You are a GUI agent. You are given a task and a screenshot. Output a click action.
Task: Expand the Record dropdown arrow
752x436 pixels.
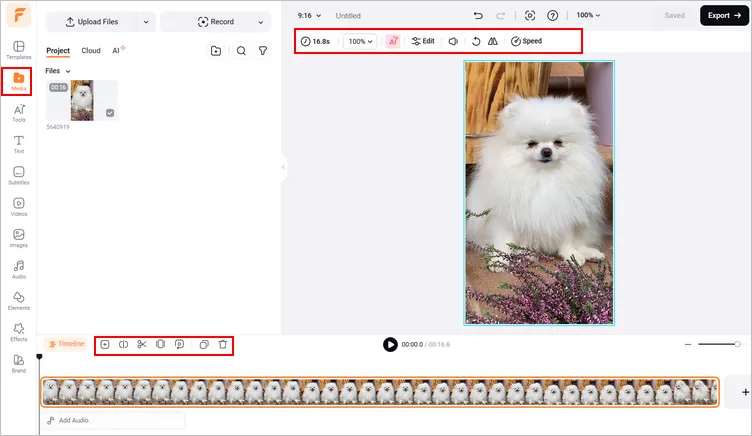(x=260, y=22)
